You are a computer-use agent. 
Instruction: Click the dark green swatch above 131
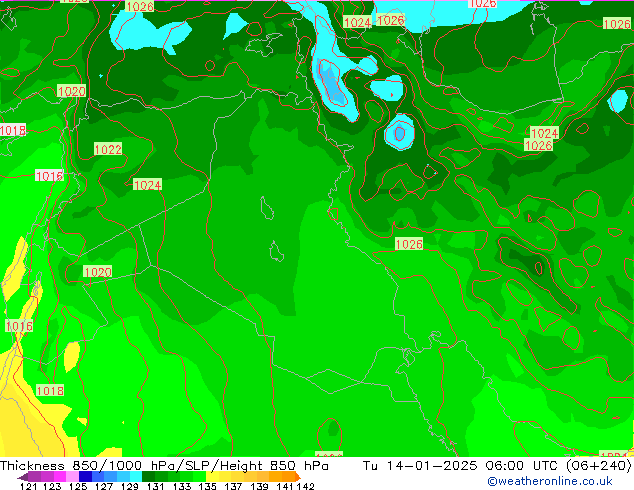(148, 477)
